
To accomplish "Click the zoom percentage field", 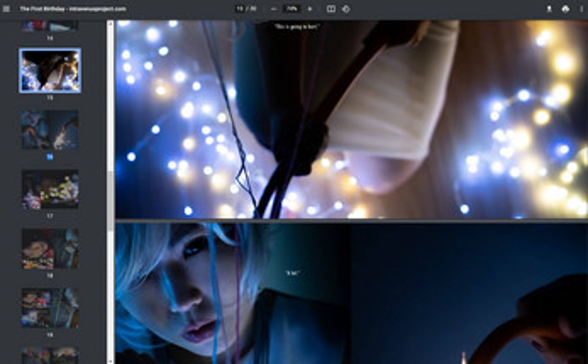I will [291, 8].
